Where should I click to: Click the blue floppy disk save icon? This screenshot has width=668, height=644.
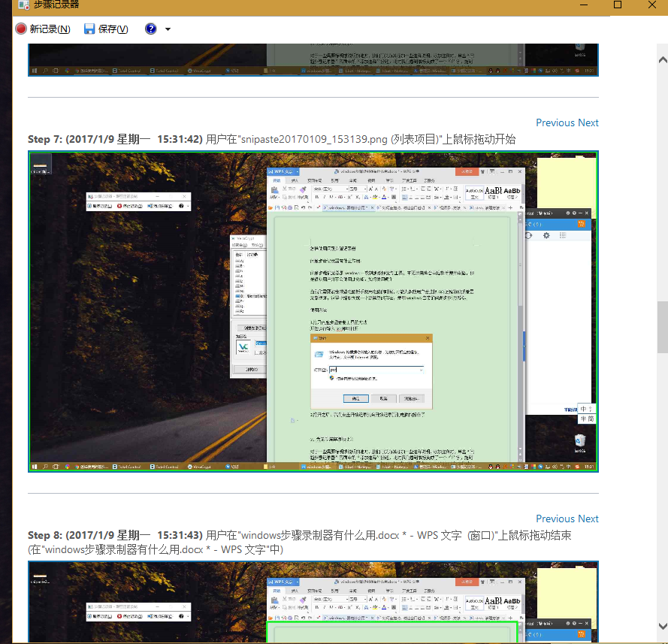click(x=89, y=29)
